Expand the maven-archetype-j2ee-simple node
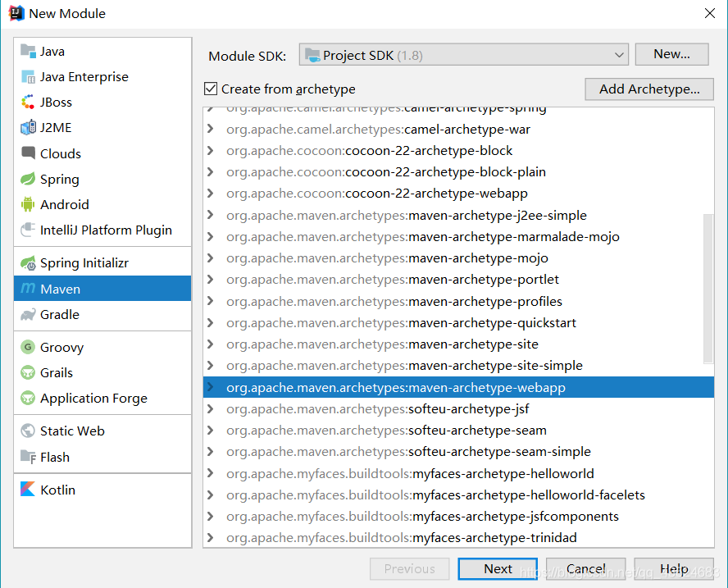 211,215
